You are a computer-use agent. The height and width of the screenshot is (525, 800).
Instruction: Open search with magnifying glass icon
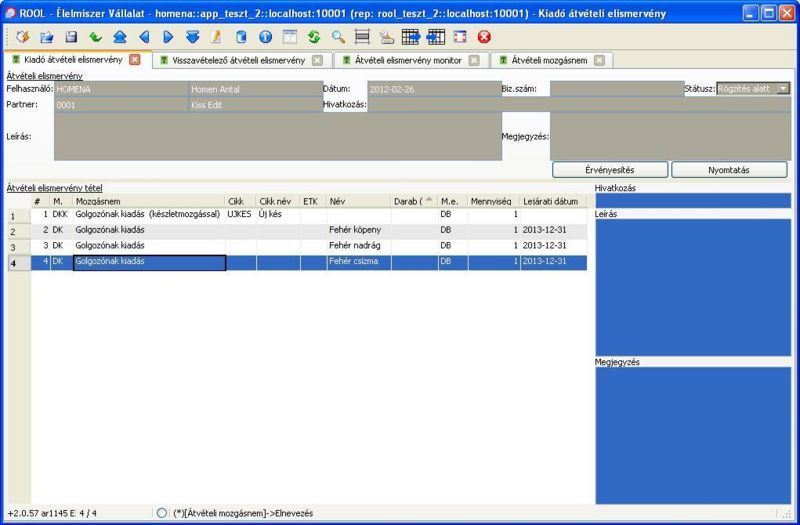click(x=338, y=37)
